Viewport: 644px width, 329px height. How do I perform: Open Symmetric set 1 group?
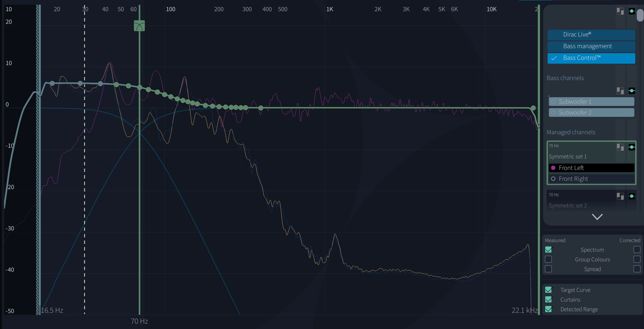(x=567, y=156)
